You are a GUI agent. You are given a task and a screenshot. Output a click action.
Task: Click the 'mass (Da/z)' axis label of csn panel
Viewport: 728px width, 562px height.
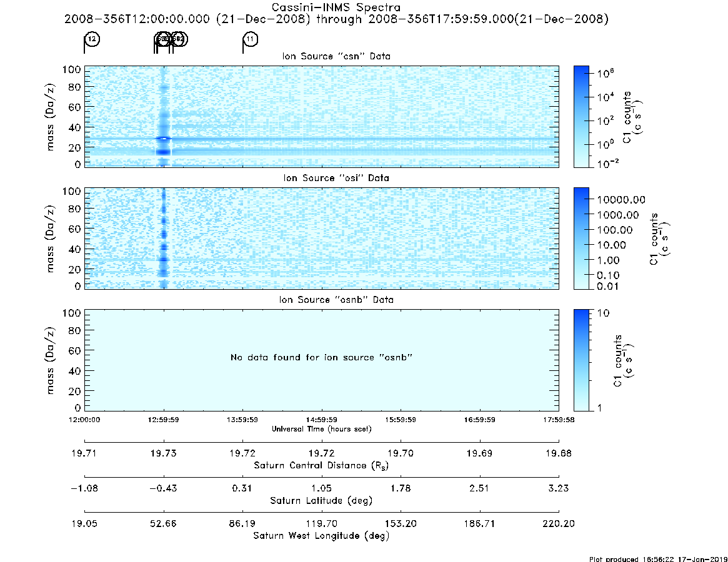point(50,117)
